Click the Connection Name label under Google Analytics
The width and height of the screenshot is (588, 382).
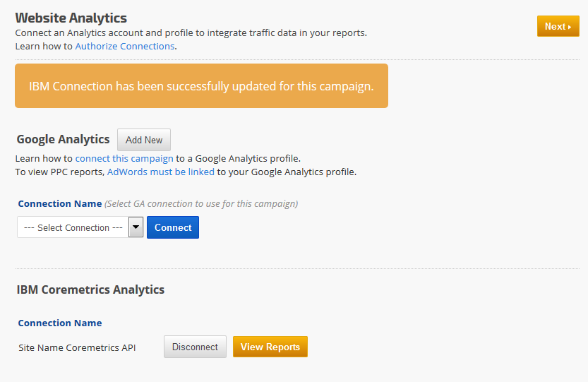[x=60, y=203]
